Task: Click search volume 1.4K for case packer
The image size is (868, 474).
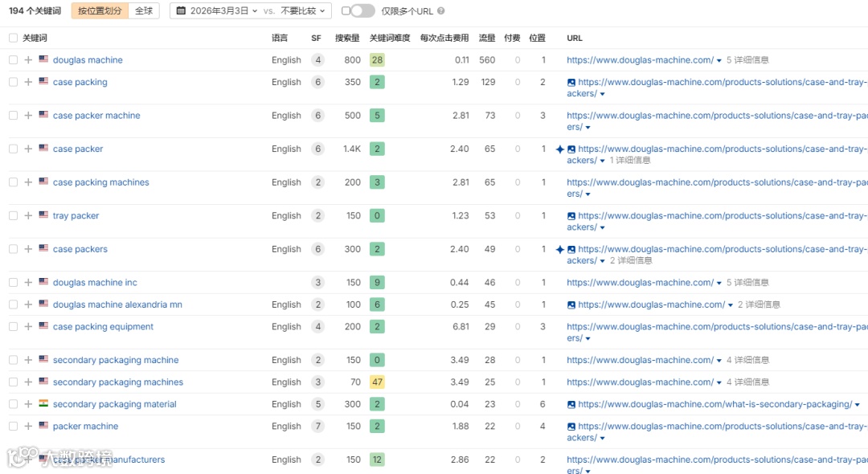Action: pyautogui.click(x=351, y=149)
